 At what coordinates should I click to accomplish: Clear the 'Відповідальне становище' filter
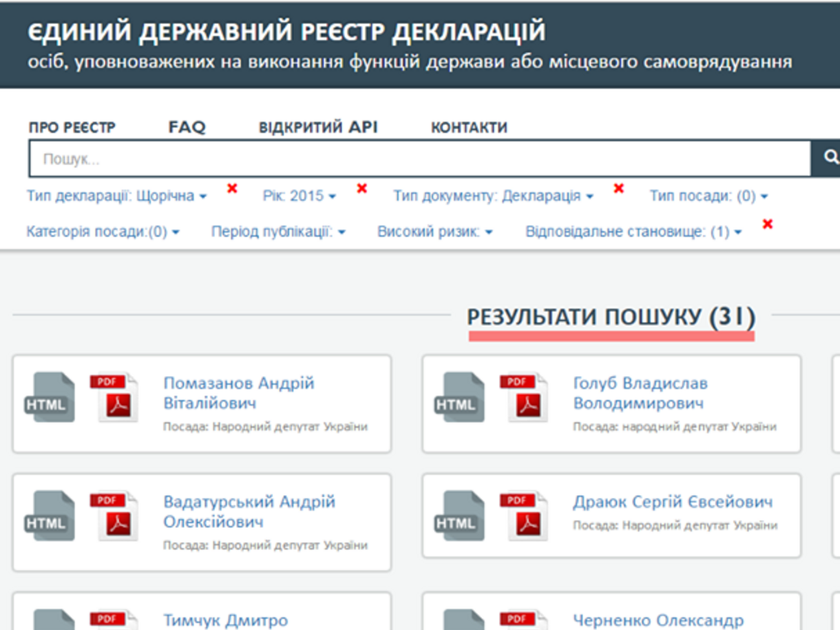[768, 224]
